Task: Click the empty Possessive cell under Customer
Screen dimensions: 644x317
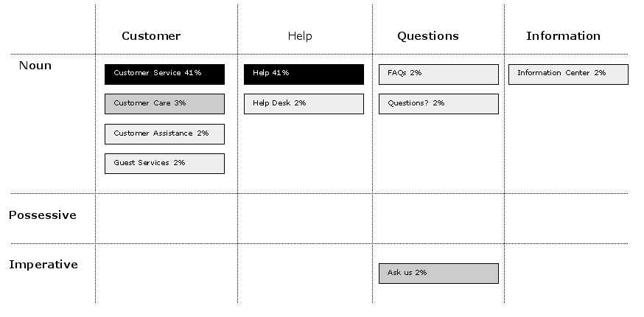Action: pyautogui.click(x=167, y=218)
